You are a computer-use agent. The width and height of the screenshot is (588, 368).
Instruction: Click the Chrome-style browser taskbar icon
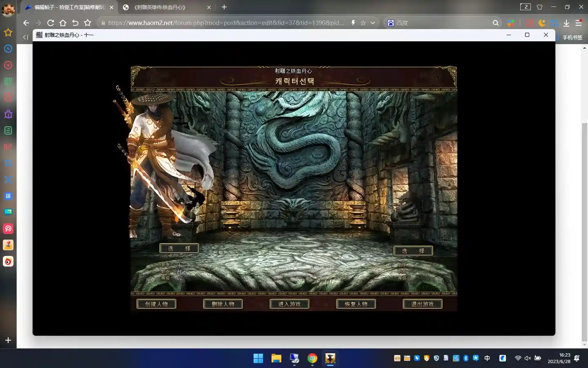(312, 359)
